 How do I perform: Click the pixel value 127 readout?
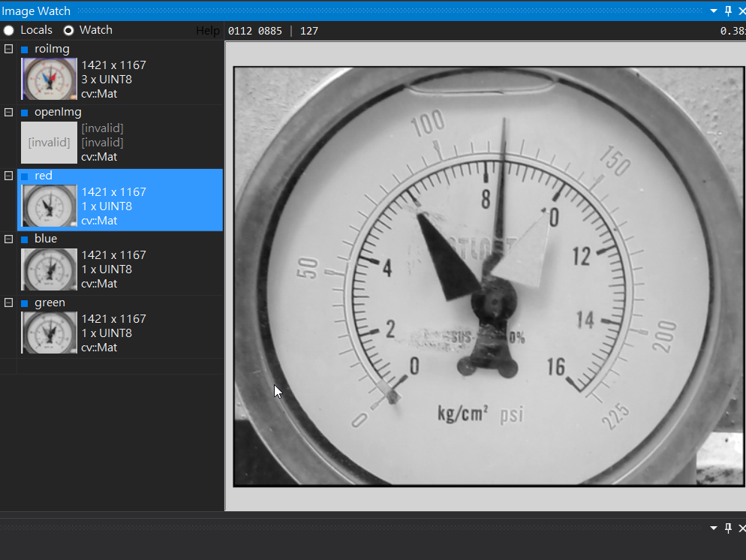(309, 31)
